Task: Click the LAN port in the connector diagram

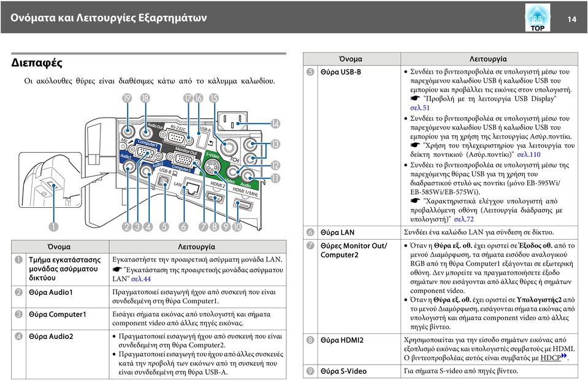Action: tap(193, 188)
